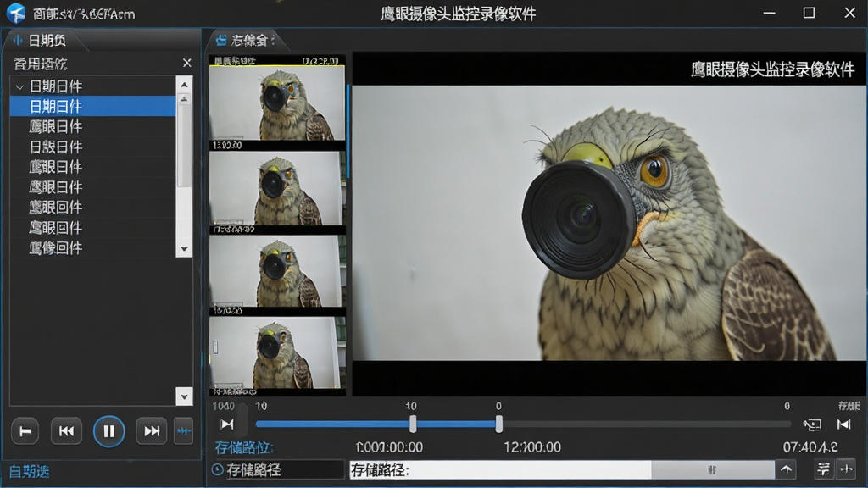Select the first 鹰眼日件 entry below the highlighted row
Image resolution: width=868 pixels, height=488 pixels.
(92, 127)
